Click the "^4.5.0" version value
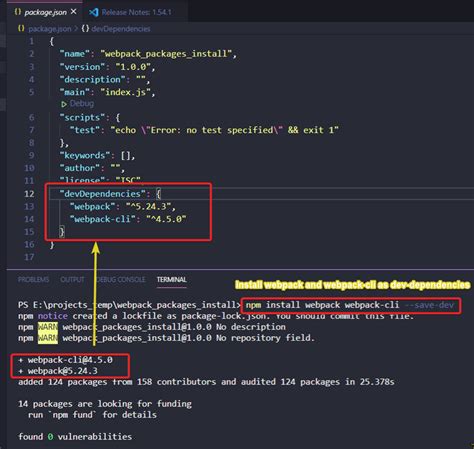Viewport: 474px width, 449px height. tap(166, 219)
